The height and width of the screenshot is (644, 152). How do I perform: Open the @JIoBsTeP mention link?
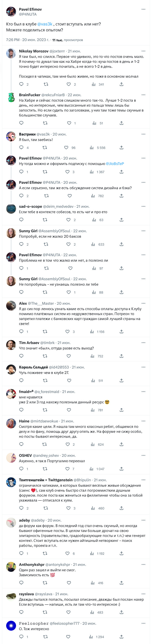pyautogui.click(x=115, y=164)
